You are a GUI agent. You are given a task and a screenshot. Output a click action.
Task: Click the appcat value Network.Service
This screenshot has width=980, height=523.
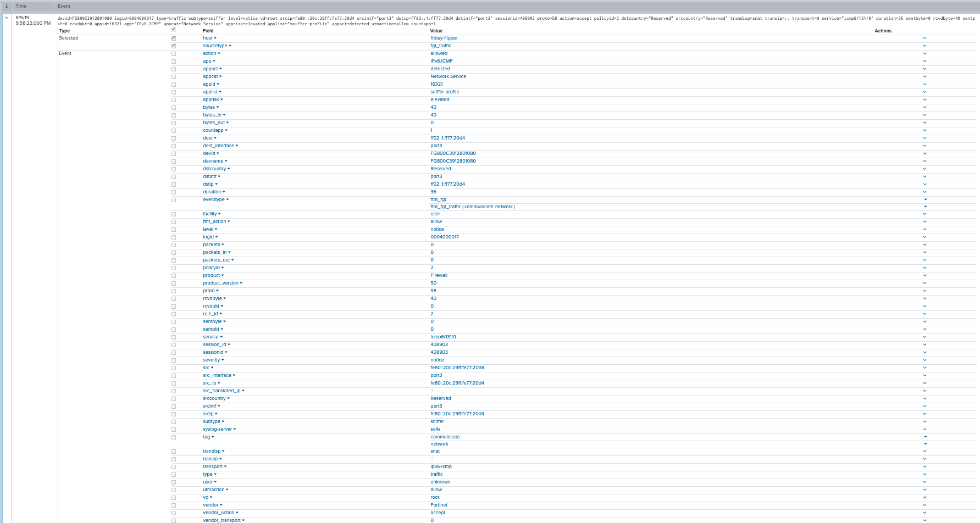448,76
